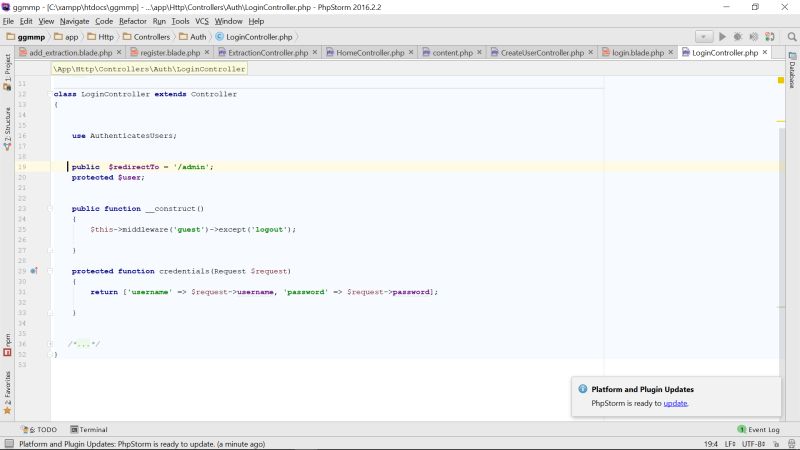Run the current configuration with play icon
This screenshot has width=800, height=450.
(722, 37)
